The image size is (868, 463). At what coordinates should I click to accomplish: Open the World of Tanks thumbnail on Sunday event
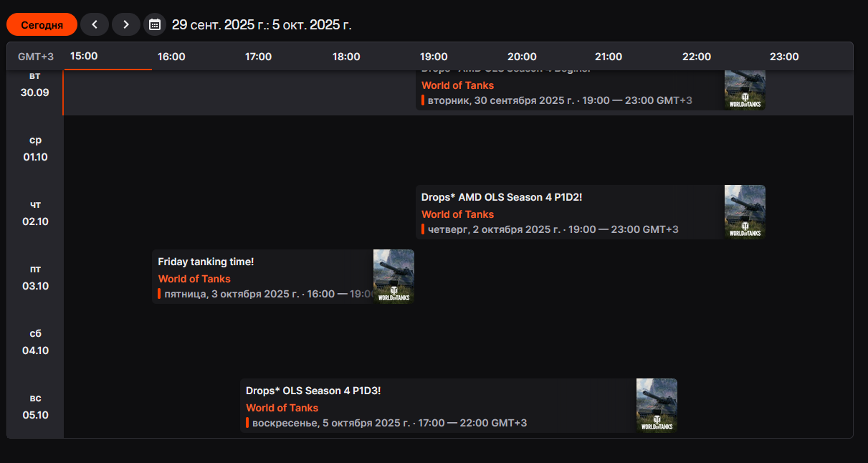click(x=657, y=406)
